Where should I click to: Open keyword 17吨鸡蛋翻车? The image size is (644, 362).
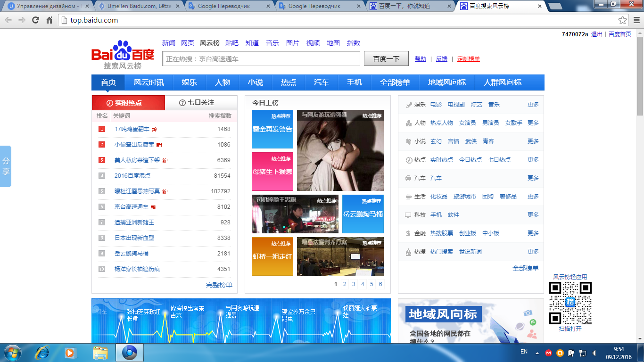click(x=132, y=129)
